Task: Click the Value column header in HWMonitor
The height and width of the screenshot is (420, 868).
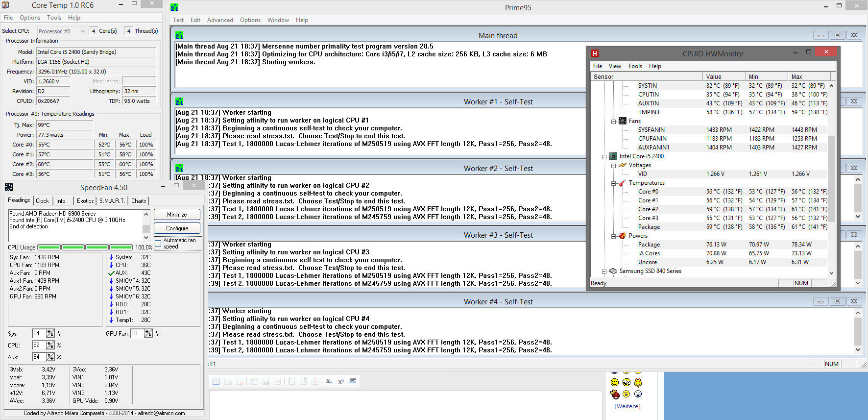Action: point(724,76)
